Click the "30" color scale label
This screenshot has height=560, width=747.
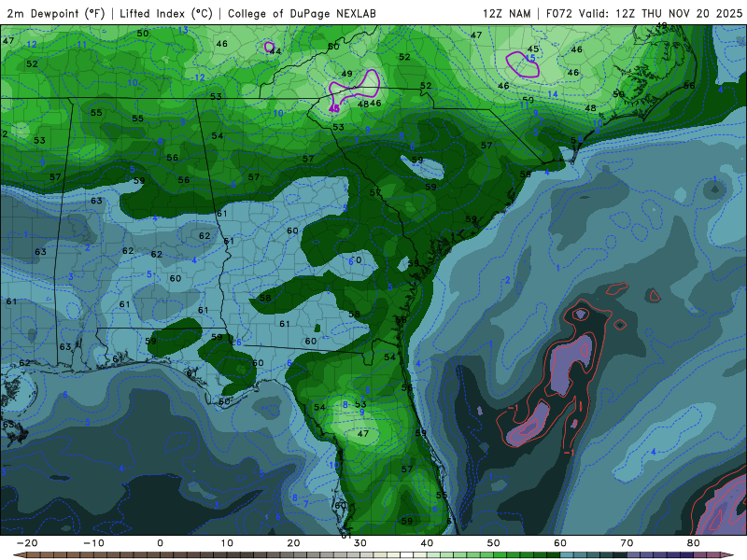[x=360, y=543]
